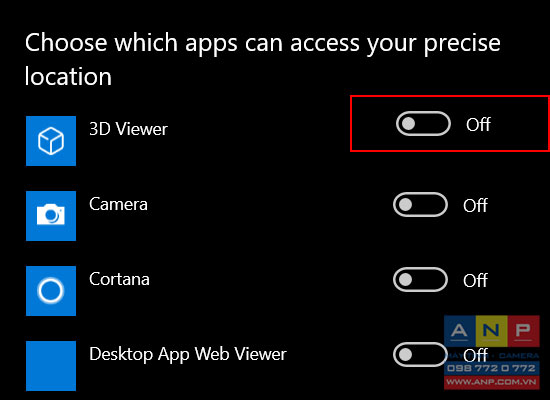Click the Camera app icon

click(51, 216)
